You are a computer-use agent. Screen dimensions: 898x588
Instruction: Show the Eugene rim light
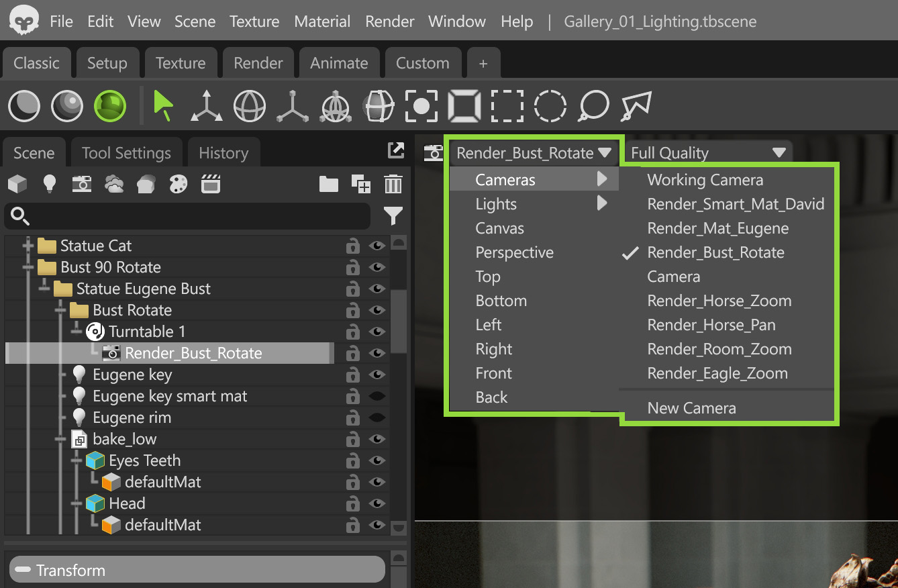377,418
